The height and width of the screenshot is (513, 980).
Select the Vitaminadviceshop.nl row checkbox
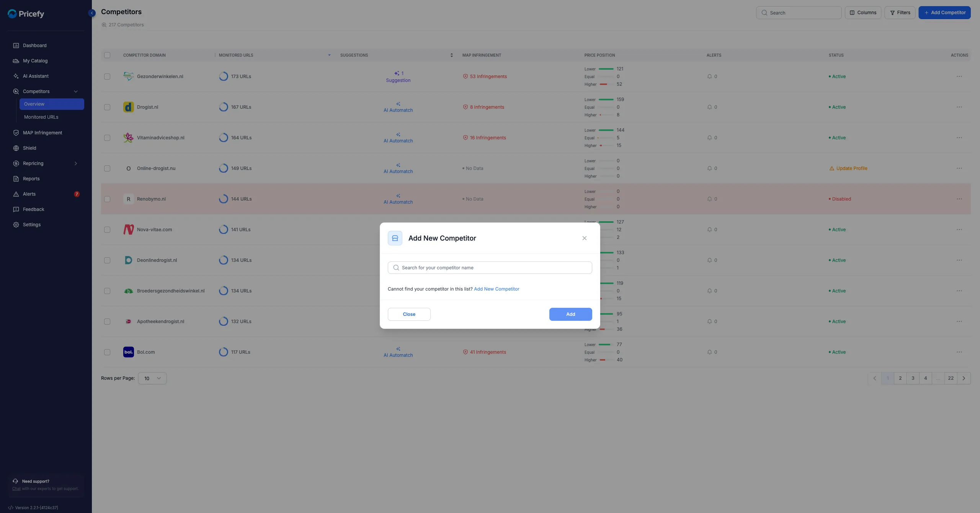pyautogui.click(x=107, y=138)
